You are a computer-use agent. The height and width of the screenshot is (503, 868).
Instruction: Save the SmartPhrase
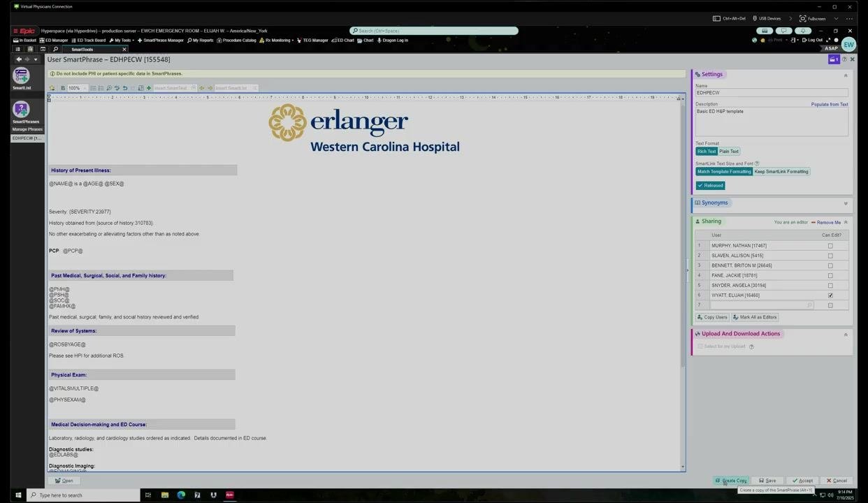click(x=767, y=481)
